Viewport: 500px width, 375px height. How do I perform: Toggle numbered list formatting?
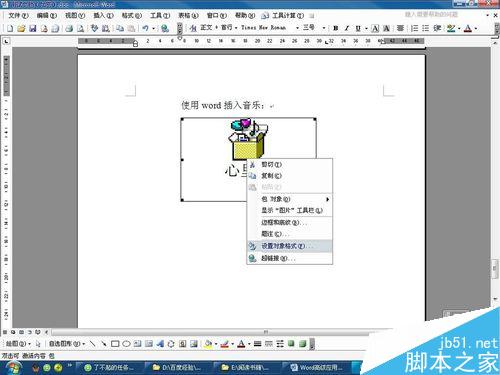pos(414,28)
